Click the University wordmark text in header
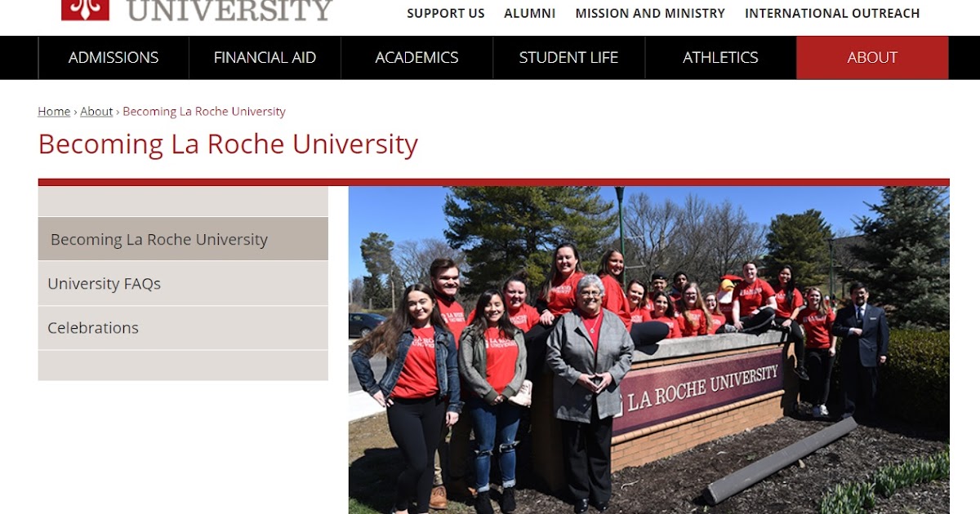The image size is (980, 514). pos(230,10)
